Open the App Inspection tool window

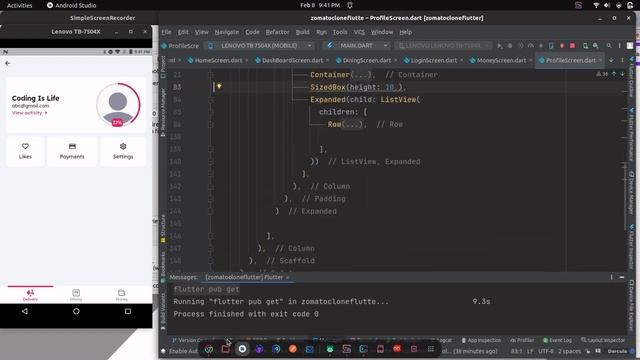[481, 340]
